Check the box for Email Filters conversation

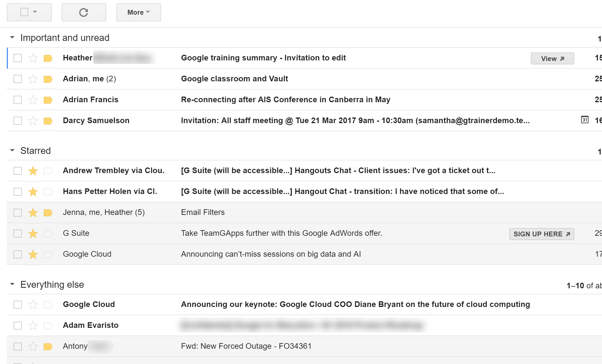pyautogui.click(x=18, y=213)
